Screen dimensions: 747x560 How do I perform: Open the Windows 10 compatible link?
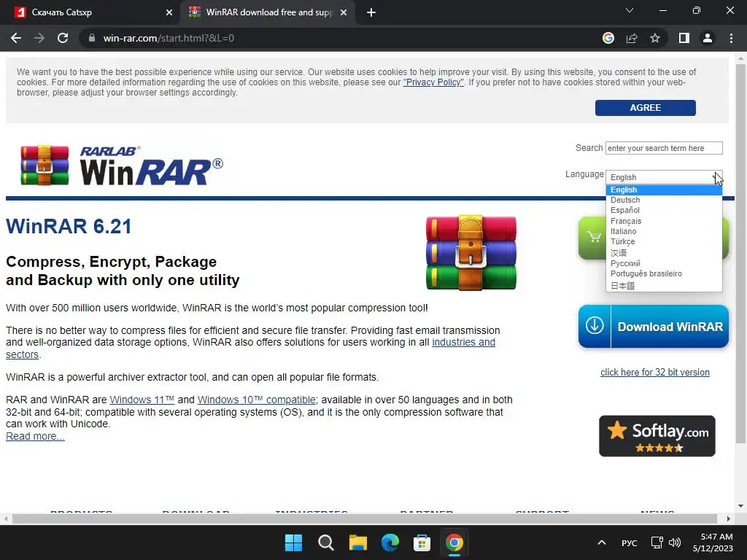pos(256,400)
